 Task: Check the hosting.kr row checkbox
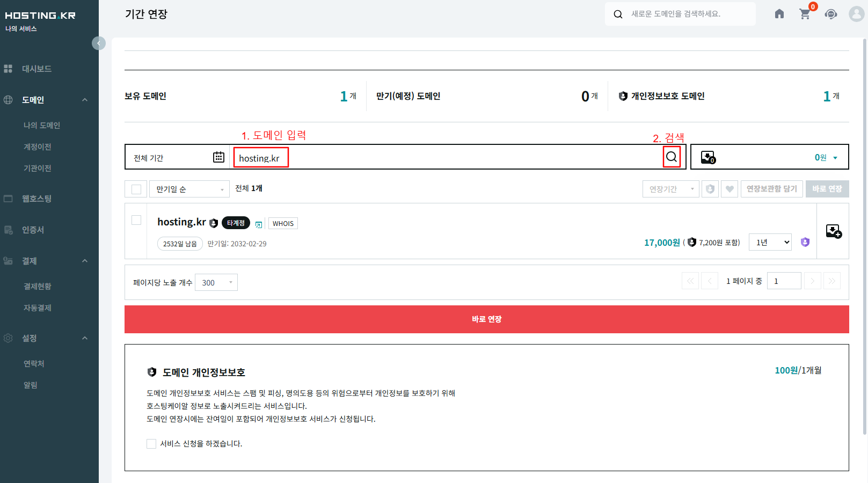point(136,220)
